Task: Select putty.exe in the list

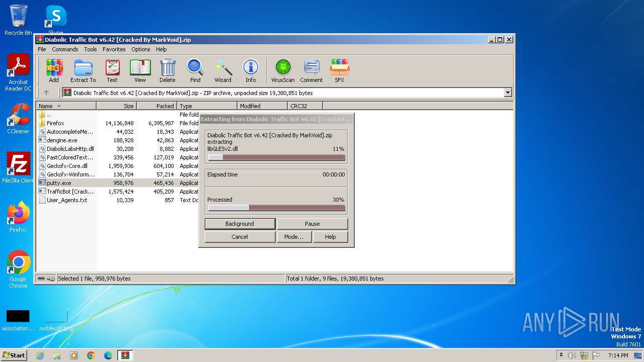Action: [118, 183]
